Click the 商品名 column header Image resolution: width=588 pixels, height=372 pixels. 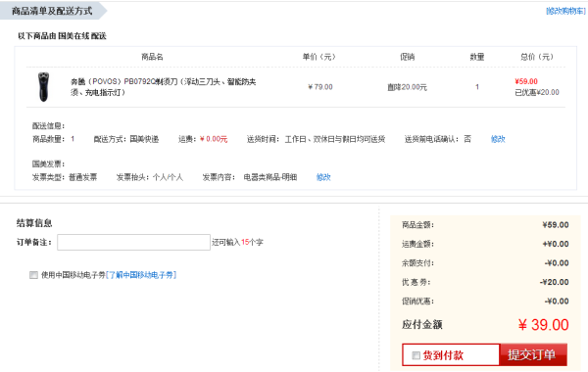point(152,57)
